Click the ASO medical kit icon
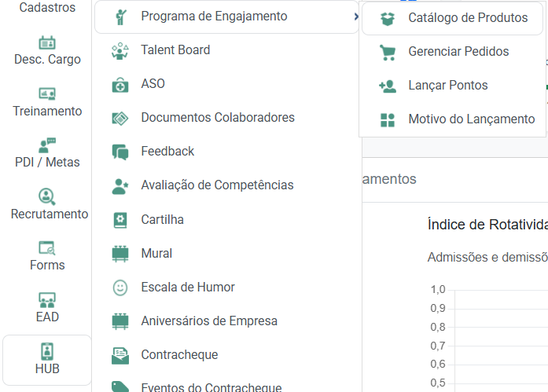This screenshot has height=392, width=548. point(120,84)
